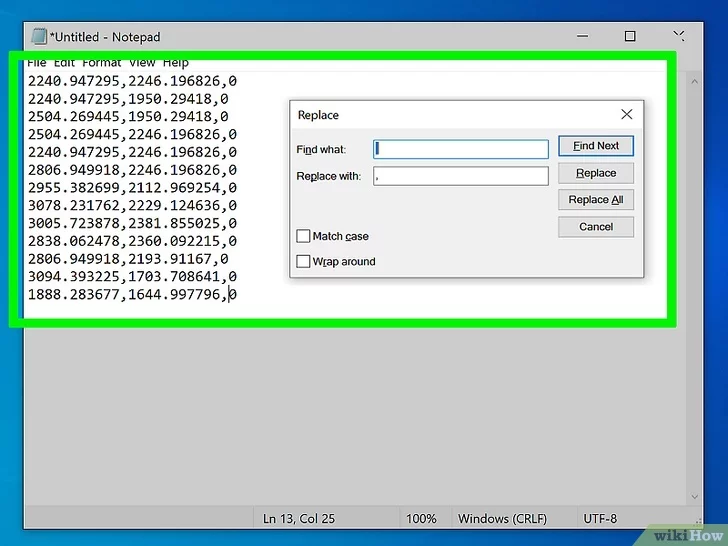The image size is (728, 546).
Task: Click the 100% zoom status entry
Action: pos(421,518)
